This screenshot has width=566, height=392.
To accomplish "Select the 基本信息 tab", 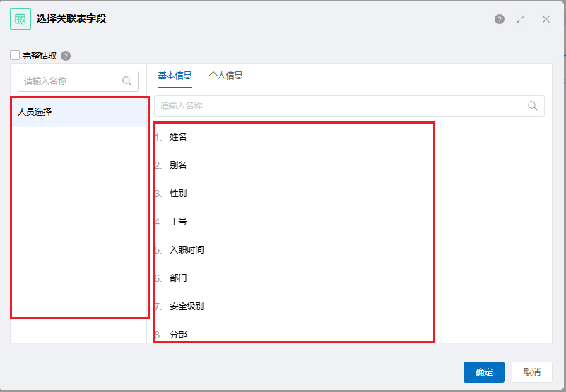I will click(x=175, y=75).
